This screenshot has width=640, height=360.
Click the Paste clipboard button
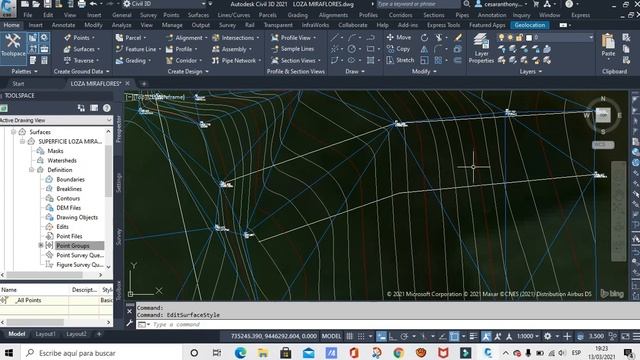608,46
